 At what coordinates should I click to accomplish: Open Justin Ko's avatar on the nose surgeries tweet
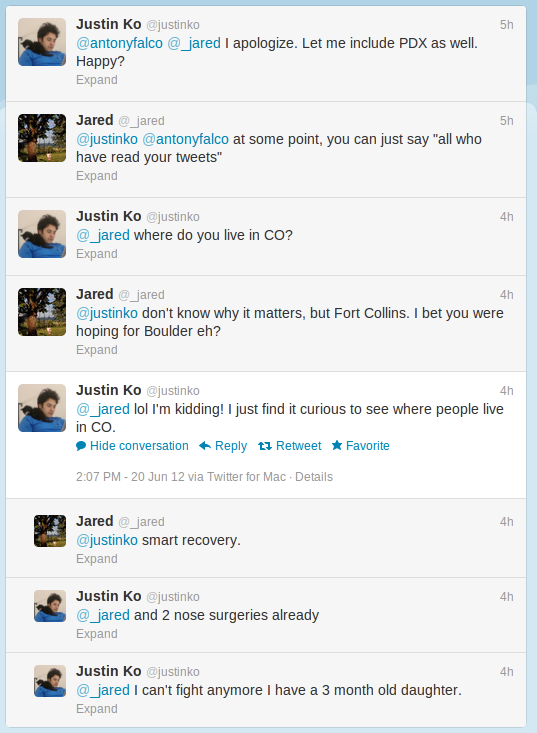pos(50,606)
